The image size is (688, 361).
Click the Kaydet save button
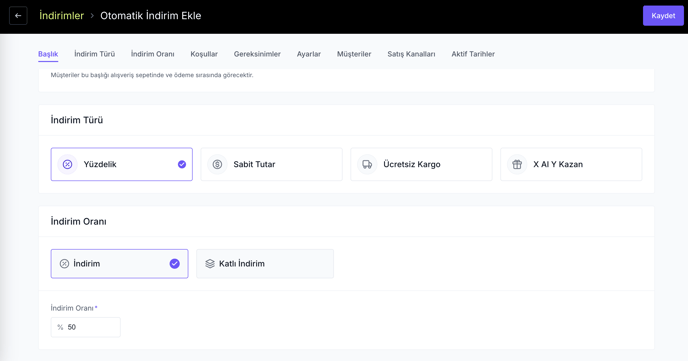pyautogui.click(x=663, y=16)
